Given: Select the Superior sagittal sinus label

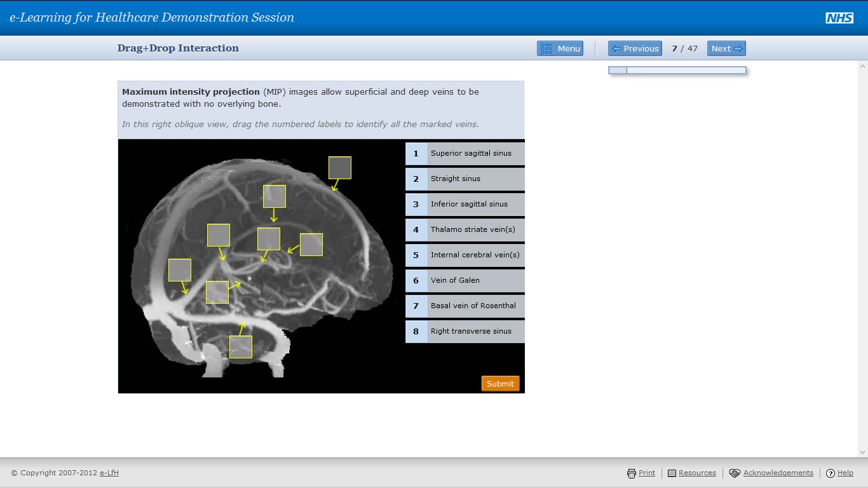Looking at the screenshot, I should pyautogui.click(x=473, y=153).
